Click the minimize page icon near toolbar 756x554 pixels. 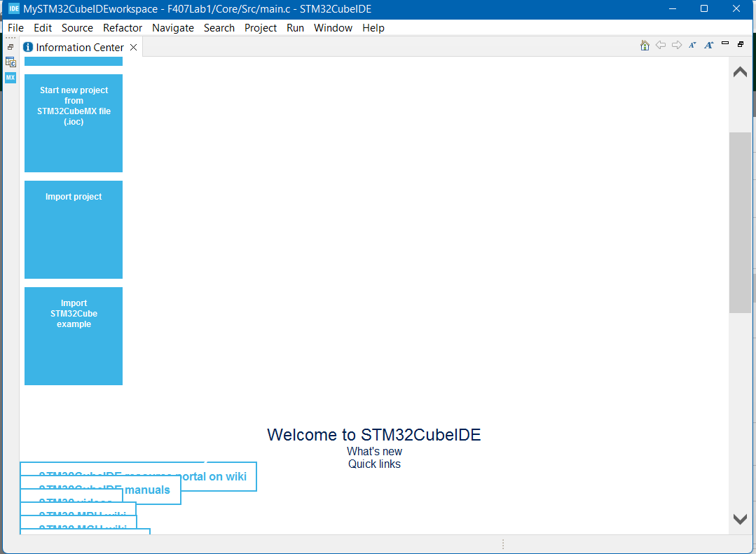(725, 43)
